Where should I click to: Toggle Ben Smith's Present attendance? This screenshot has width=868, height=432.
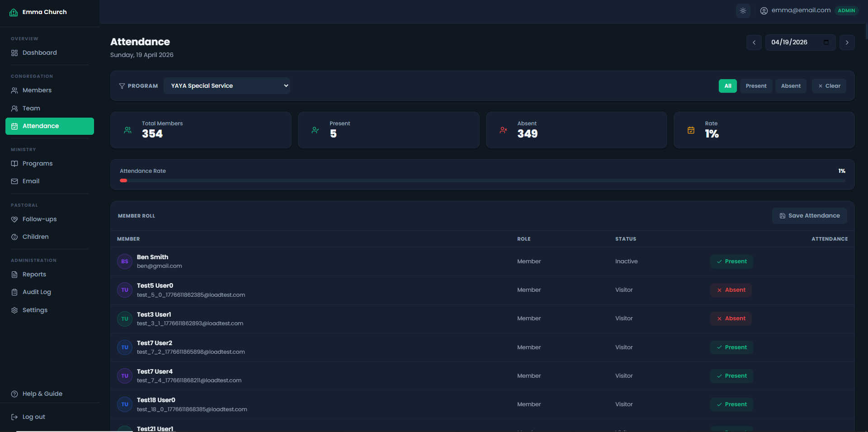[x=731, y=261]
